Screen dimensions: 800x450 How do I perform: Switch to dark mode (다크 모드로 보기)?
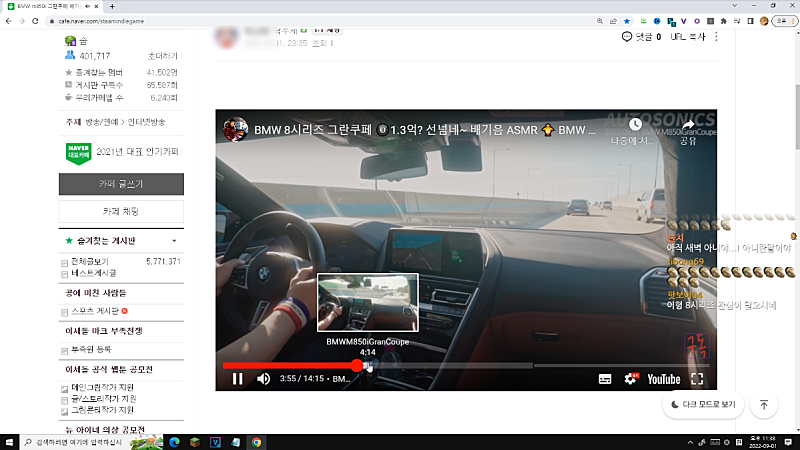(x=703, y=405)
